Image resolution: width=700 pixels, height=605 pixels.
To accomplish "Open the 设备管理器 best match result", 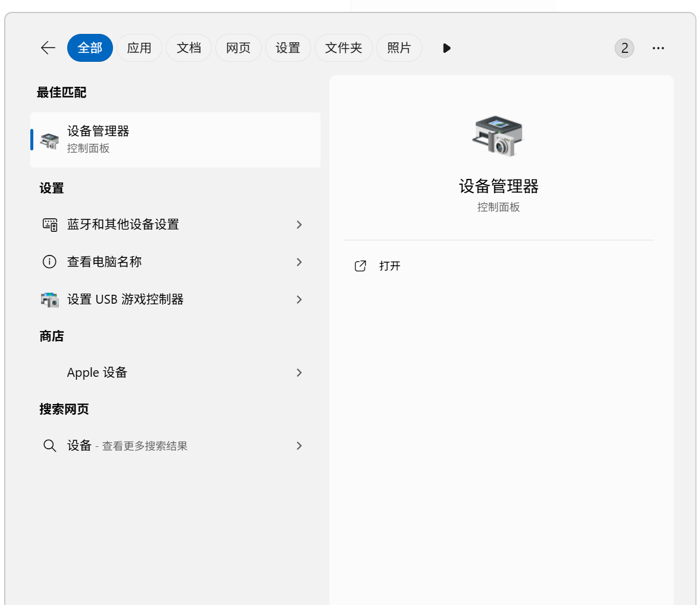I will click(175, 140).
